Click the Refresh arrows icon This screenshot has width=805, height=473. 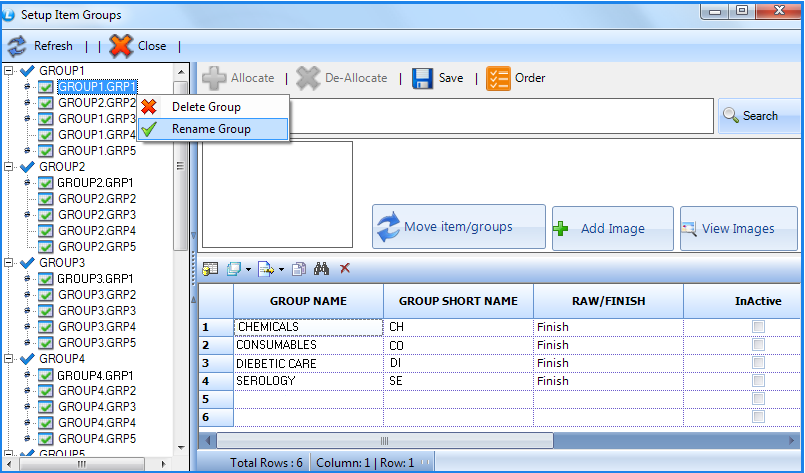tap(17, 46)
